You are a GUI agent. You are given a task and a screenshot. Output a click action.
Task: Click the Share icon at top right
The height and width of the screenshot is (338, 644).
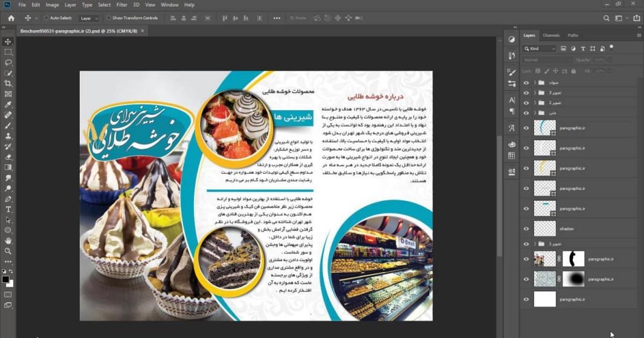point(637,18)
